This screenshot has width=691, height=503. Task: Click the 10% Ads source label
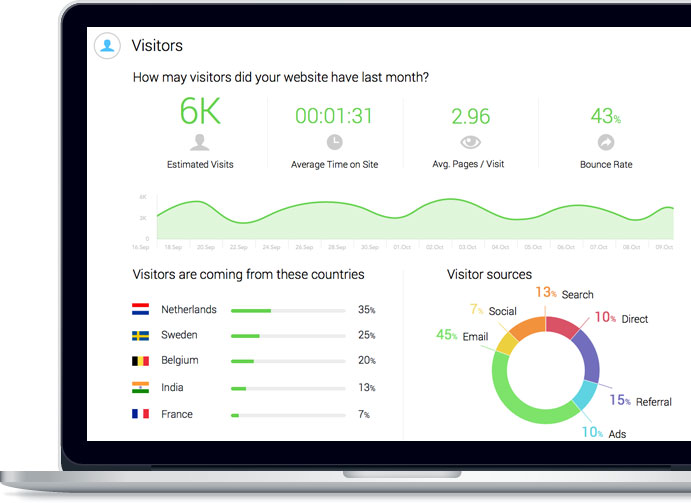pos(604,433)
